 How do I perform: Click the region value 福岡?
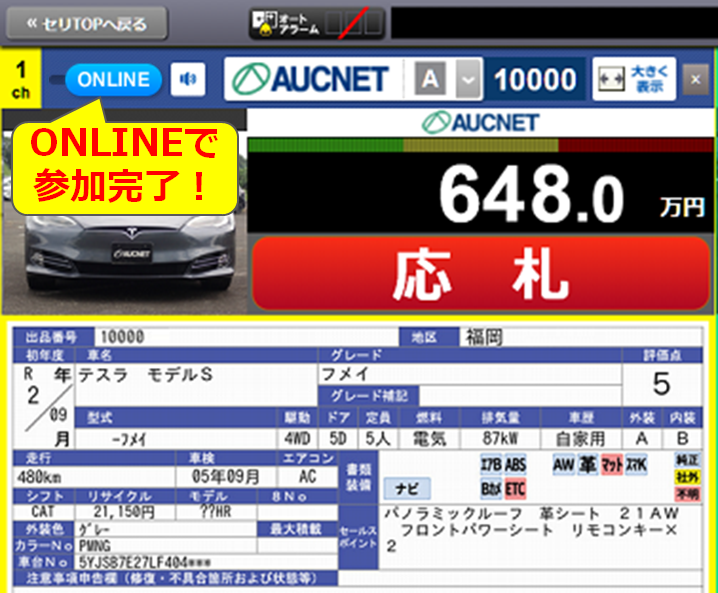click(x=484, y=337)
